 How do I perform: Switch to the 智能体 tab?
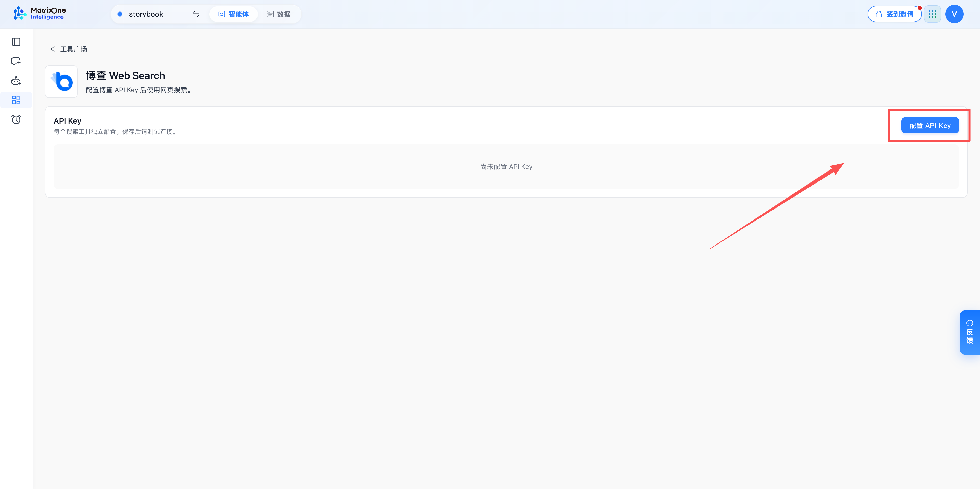[233, 14]
